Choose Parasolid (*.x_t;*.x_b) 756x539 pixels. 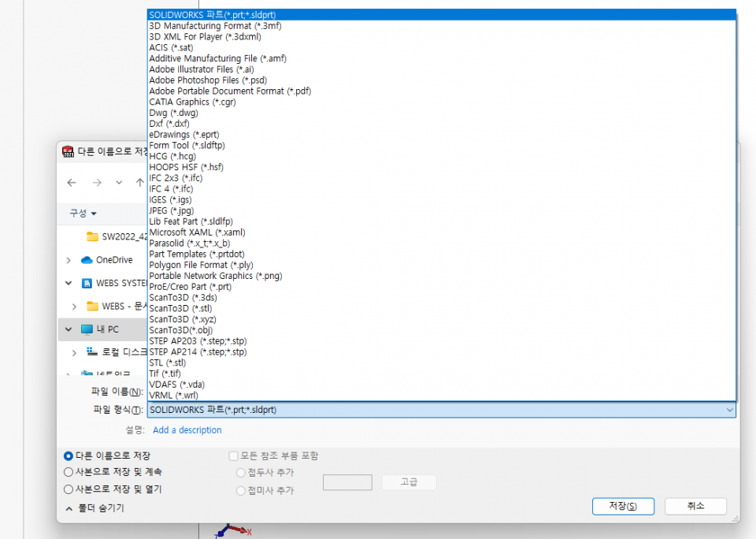(x=442, y=243)
